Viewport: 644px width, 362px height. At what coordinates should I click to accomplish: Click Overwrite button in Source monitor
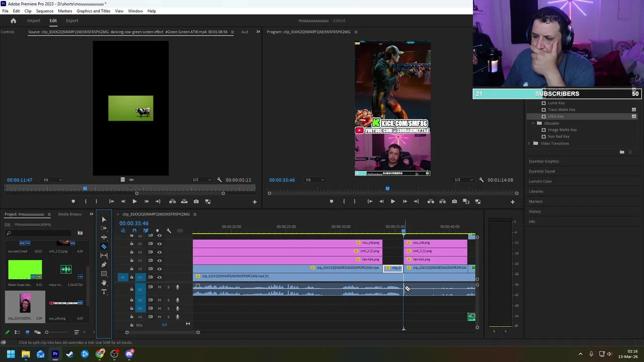[x=184, y=201]
